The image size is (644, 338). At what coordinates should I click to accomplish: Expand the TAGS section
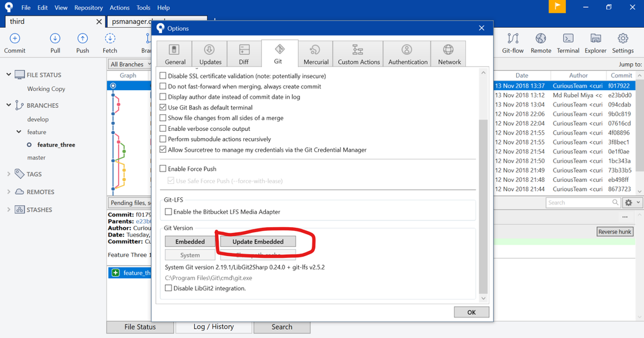pyautogui.click(x=8, y=174)
